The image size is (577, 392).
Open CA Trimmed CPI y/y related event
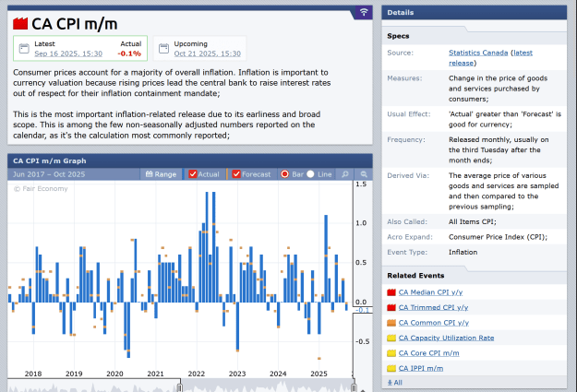tap(433, 307)
